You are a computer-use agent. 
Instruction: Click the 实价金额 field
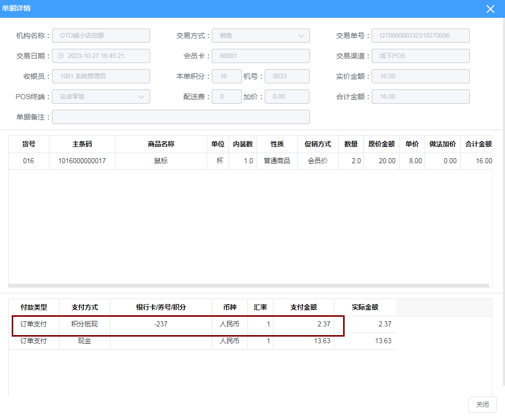click(420, 76)
